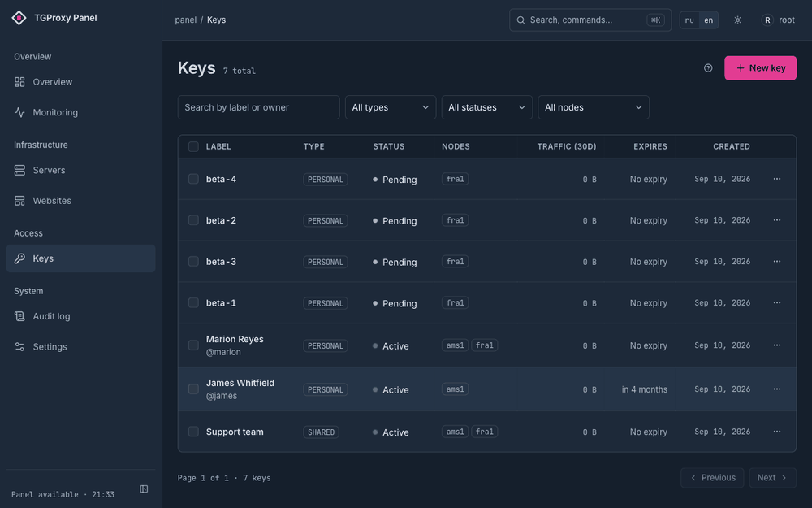Image resolution: width=812 pixels, height=508 pixels.
Task: Check the beta-3 row checkbox
Action: click(x=193, y=261)
